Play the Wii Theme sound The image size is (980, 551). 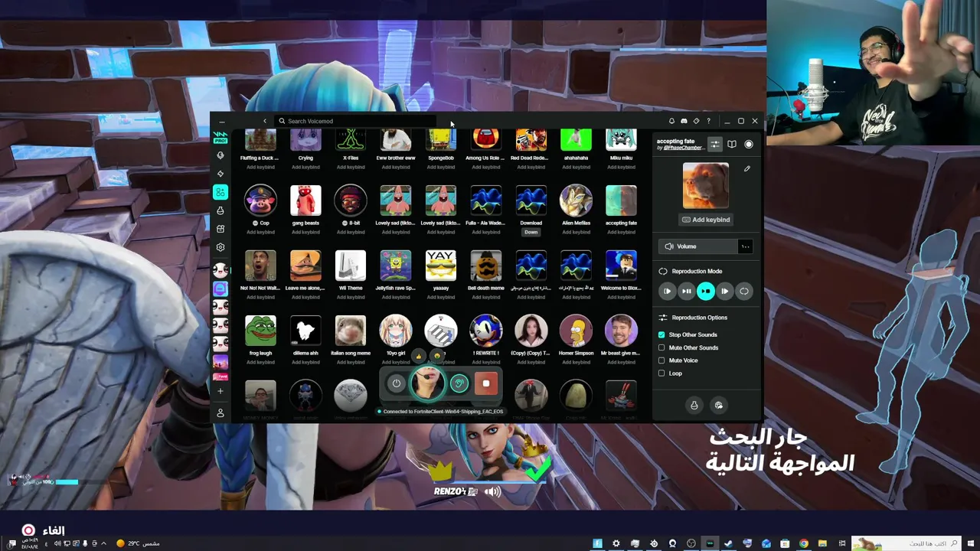[x=351, y=266]
